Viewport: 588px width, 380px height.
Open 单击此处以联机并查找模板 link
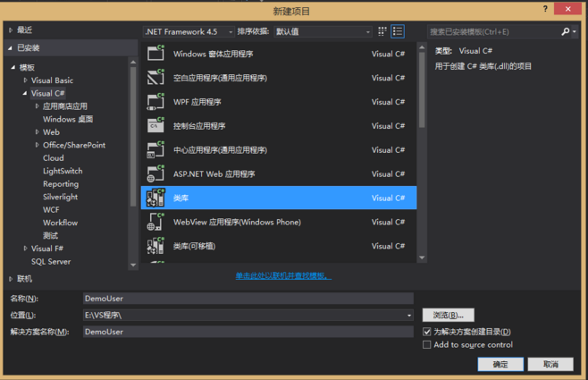coord(283,275)
